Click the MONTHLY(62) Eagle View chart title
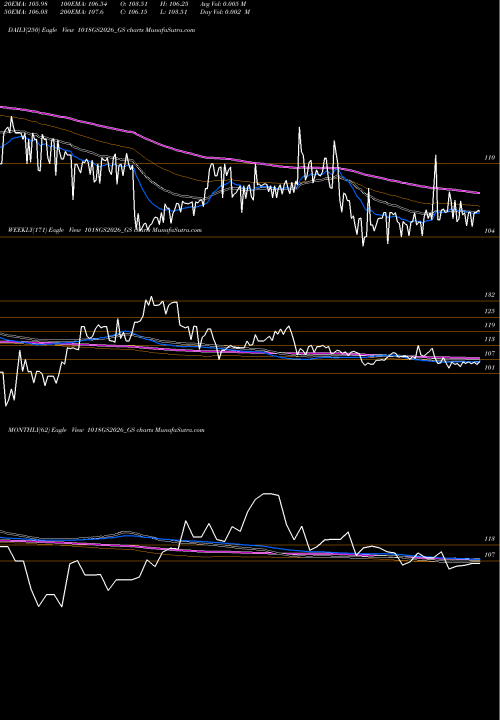 pos(106,430)
